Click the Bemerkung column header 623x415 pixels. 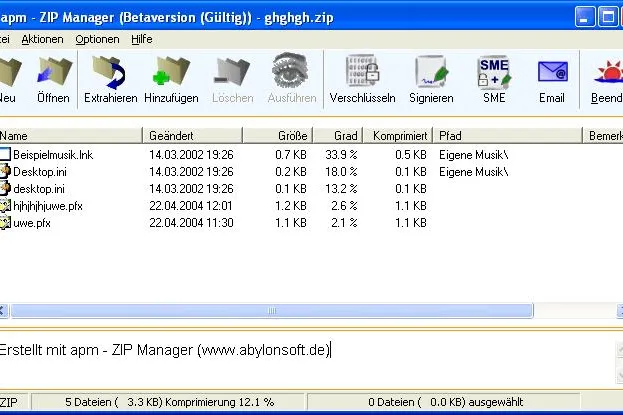click(603, 136)
